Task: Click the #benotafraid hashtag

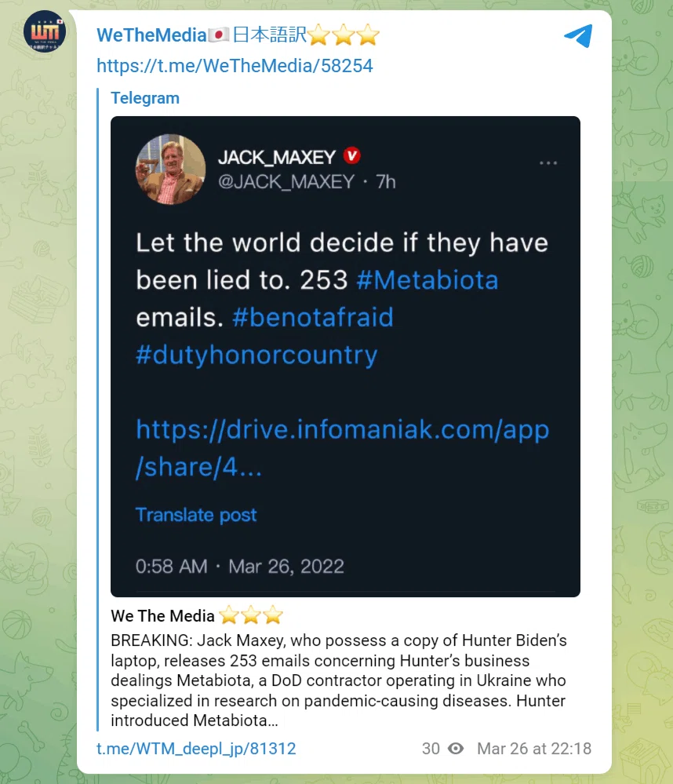Action: 313,318
